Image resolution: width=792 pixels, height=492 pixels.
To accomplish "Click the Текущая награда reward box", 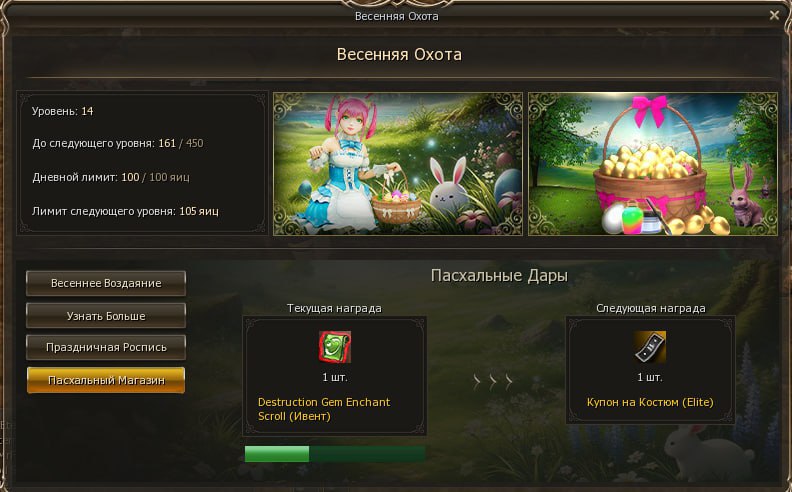I will tap(334, 375).
